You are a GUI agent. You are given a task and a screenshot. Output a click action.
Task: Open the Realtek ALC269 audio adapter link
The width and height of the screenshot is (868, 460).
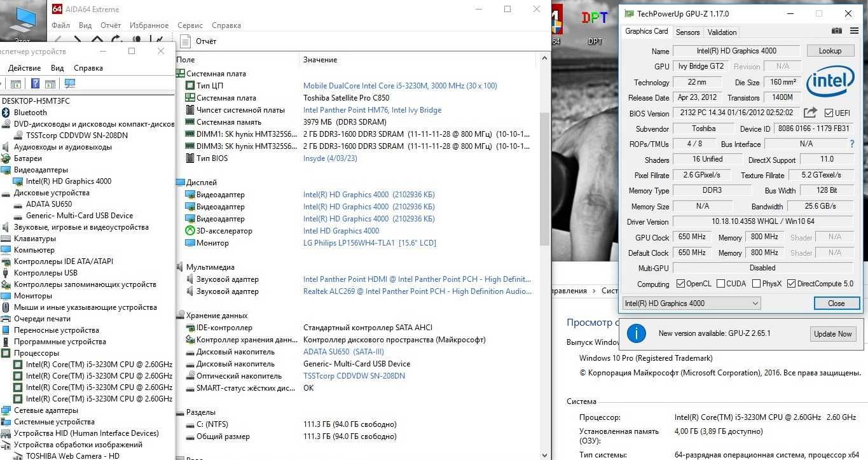417,291
